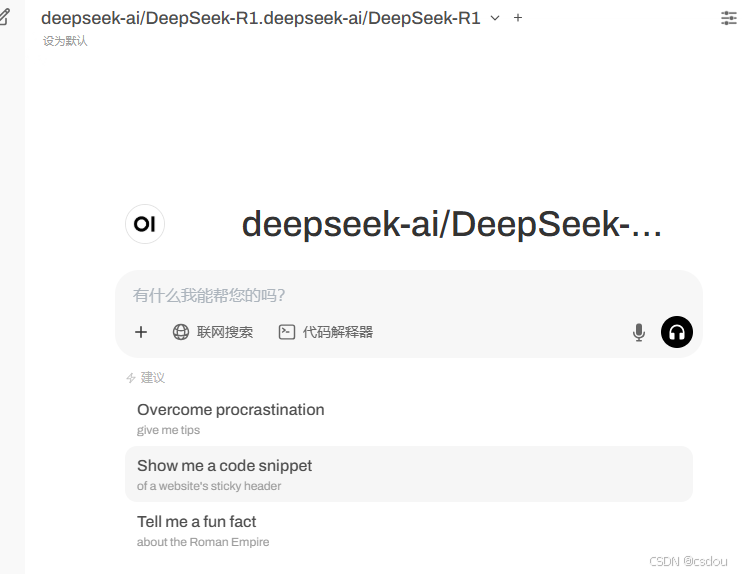This screenshot has height=574, width=742.
Task: Click 设为默认 set as default link
Action: [x=65, y=41]
